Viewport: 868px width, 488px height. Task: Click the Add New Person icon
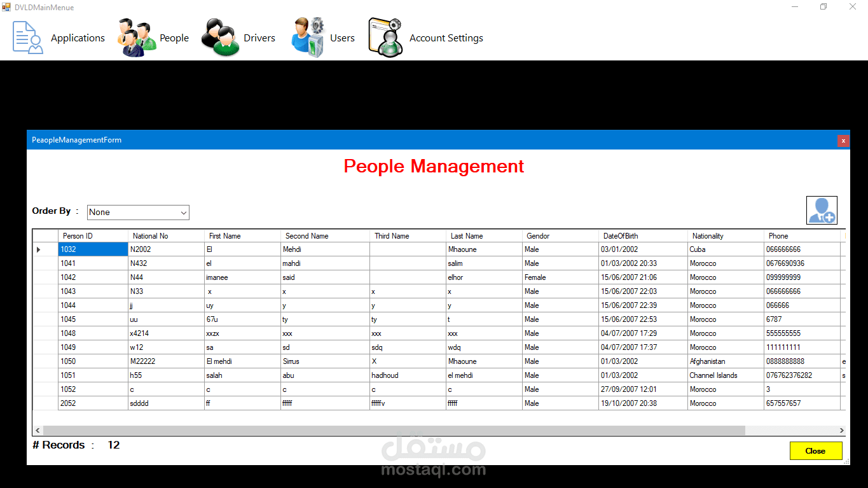(822, 210)
